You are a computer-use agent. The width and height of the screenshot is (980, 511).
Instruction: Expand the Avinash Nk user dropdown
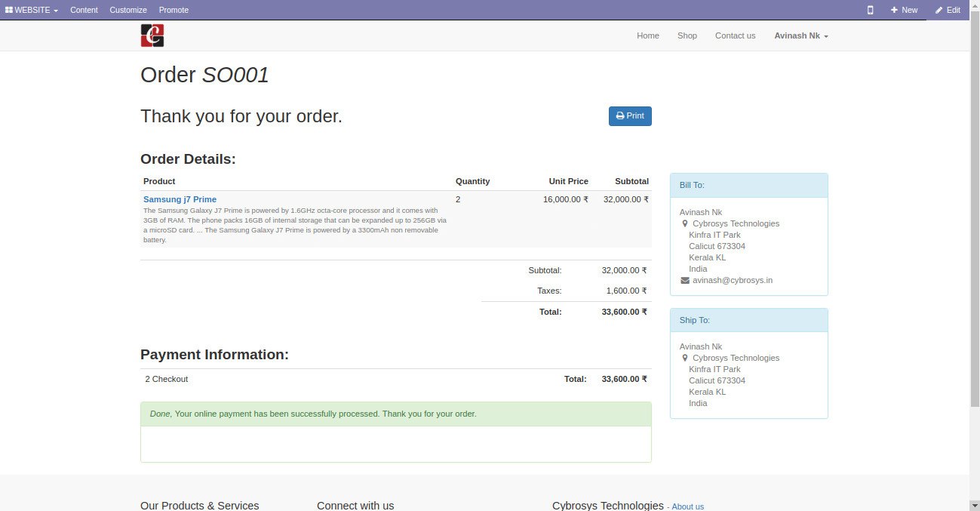[x=801, y=35]
